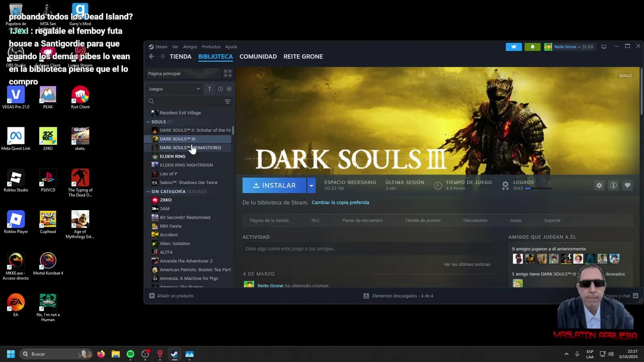Toggle sort by ascending arrow in library
This screenshot has height=362, width=644.
tap(210, 89)
